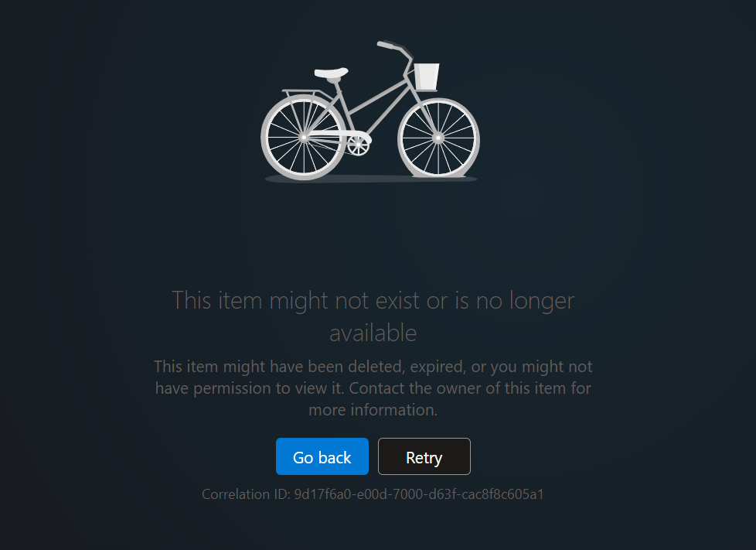The width and height of the screenshot is (756, 550).
Task: Click the bicycle's white saddle seat
Action: coord(331,73)
